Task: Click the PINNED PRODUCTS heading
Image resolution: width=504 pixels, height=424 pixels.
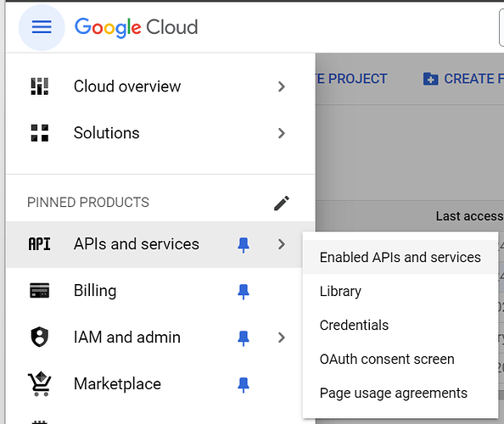Action: pyautogui.click(x=88, y=203)
